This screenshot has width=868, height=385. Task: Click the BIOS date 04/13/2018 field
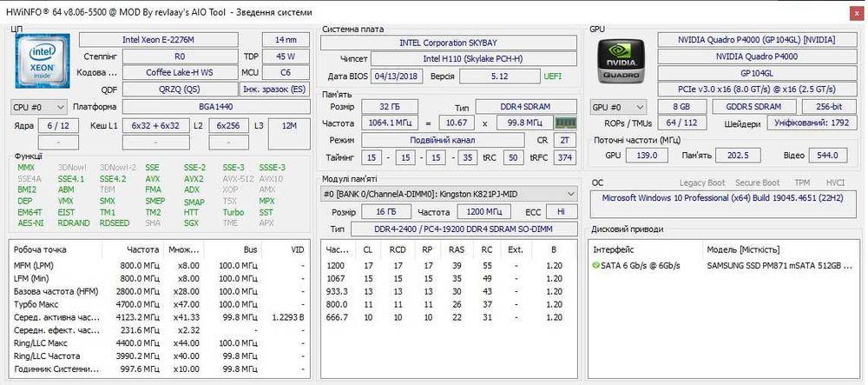(x=397, y=76)
